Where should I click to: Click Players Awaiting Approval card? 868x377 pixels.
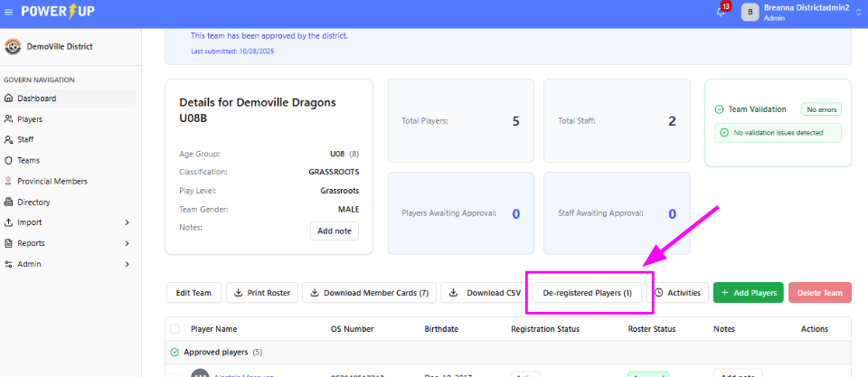[461, 213]
